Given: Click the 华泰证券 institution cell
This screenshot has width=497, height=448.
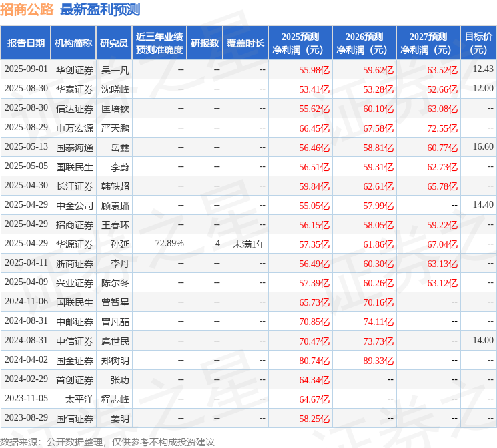Looking at the screenshot, I should (75, 89).
